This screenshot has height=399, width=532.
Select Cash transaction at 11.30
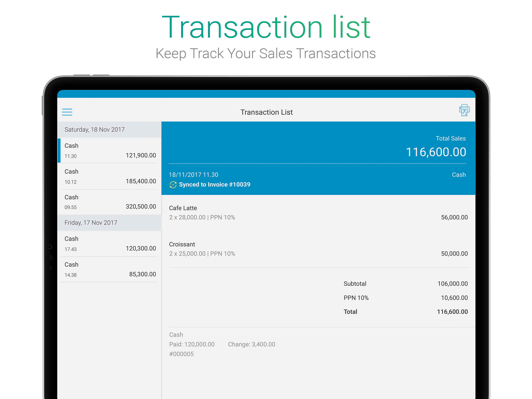(109, 150)
